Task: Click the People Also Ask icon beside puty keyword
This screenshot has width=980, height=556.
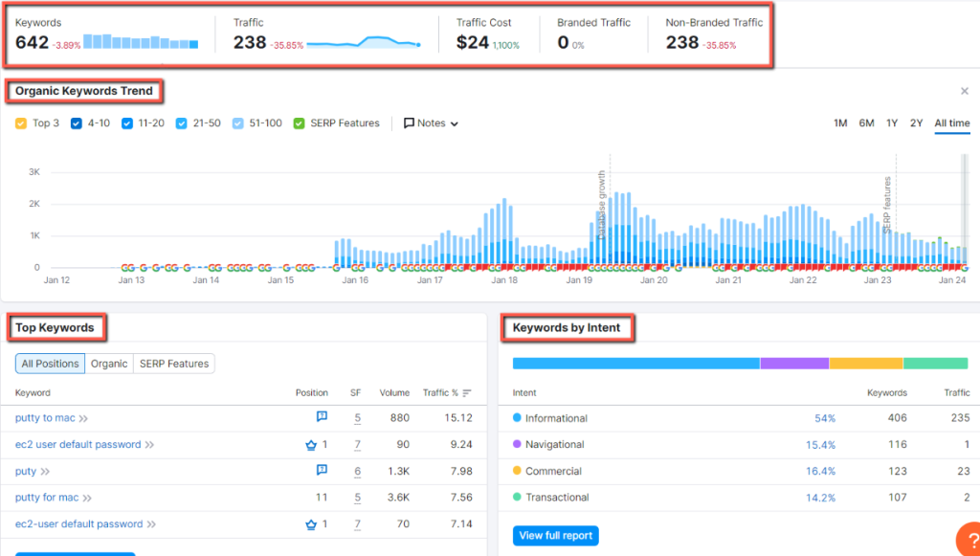Action: [322, 471]
